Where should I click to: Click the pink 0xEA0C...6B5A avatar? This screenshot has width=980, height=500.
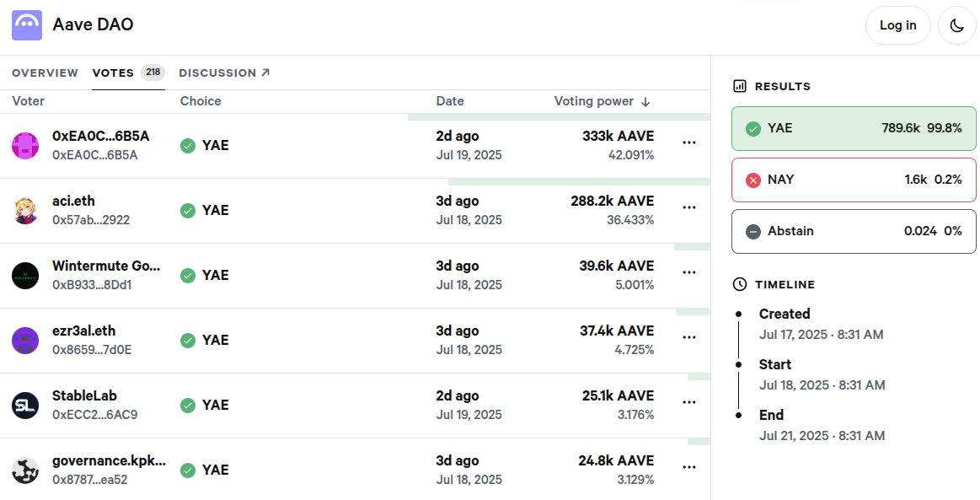(x=25, y=146)
